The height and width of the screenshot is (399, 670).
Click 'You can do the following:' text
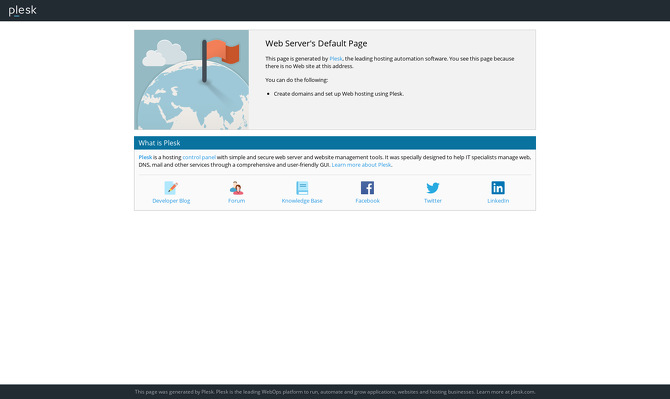tap(297, 80)
